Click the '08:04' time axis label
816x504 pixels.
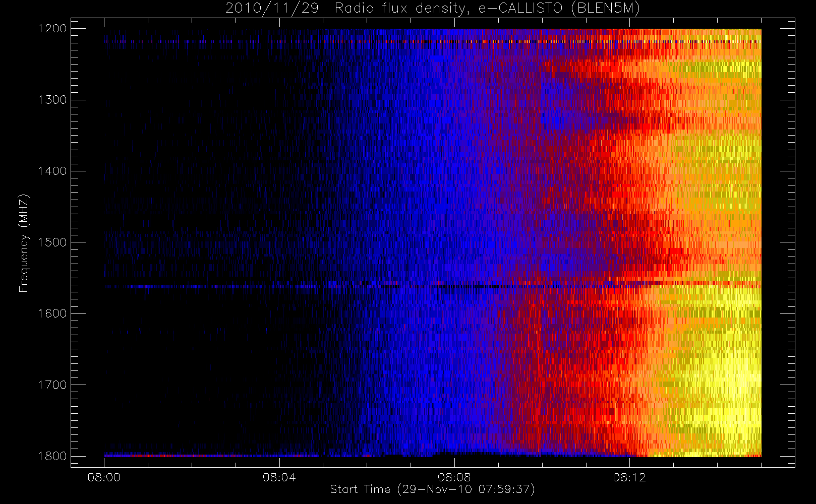pos(279,477)
